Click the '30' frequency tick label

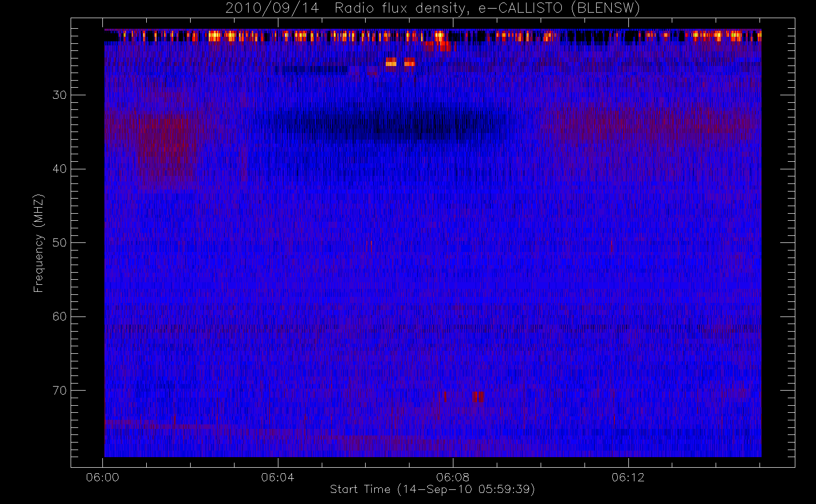(60, 95)
